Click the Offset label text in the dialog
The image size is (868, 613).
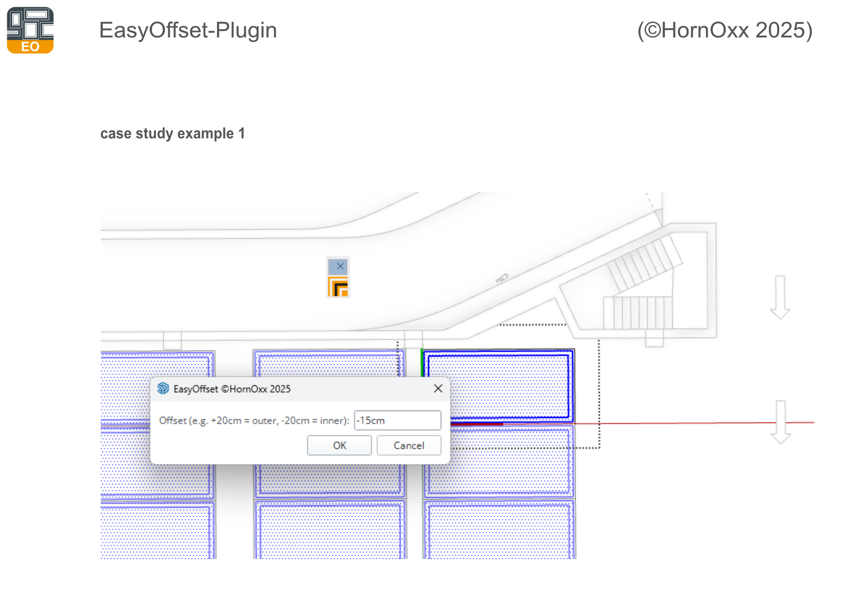tap(254, 421)
